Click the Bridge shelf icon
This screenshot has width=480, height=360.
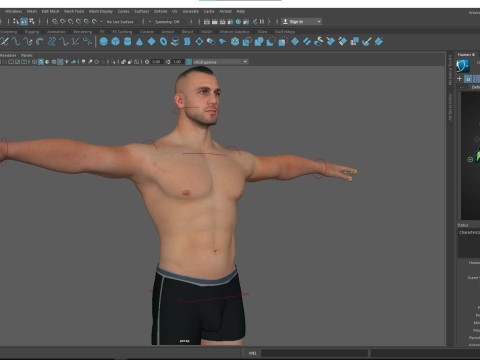[307, 42]
